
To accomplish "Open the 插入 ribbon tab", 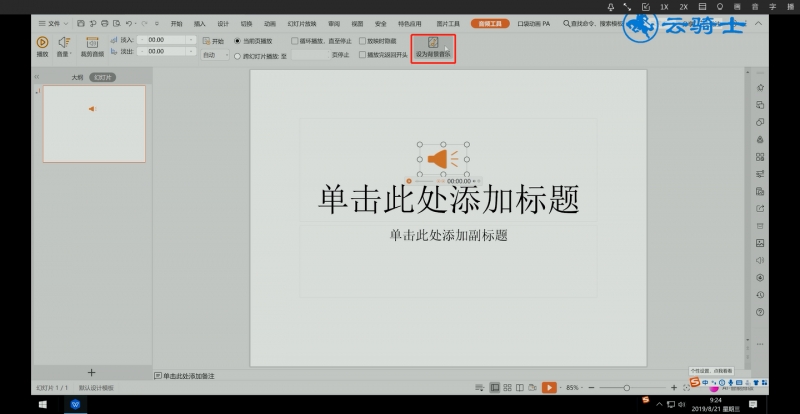I will click(199, 23).
